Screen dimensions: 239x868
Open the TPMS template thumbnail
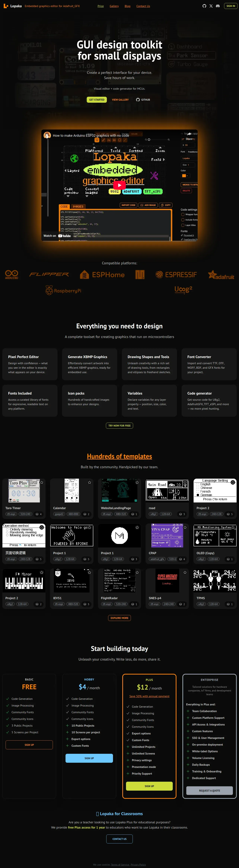coord(215,581)
